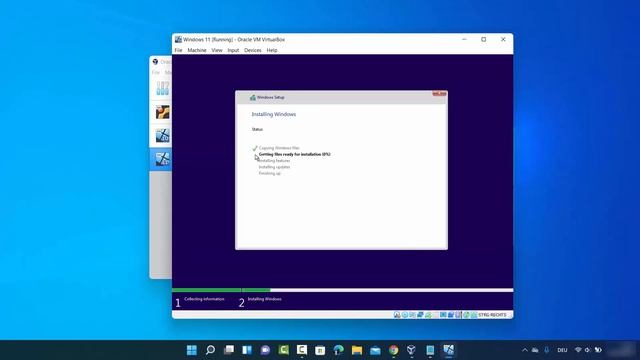Click the green checkmark beside Copying Windows files
Image resolution: width=640 pixels, height=360 pixels.
tap(255, 148)
